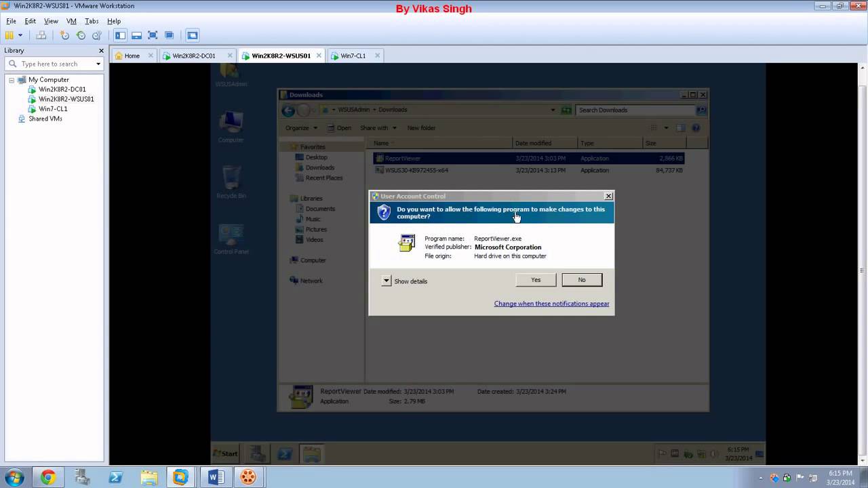
Task: Open Change when these notifications appear link
Action: point(551,304)
